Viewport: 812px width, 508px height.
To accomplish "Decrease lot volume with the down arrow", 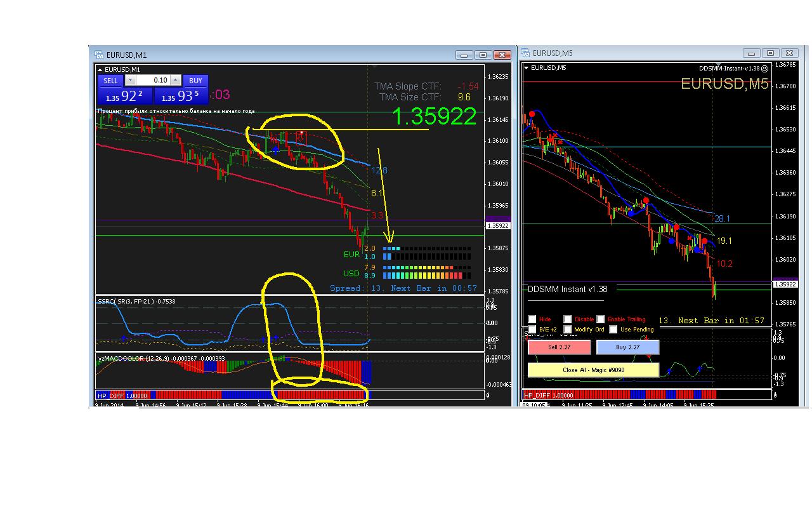I will [130, 81].
